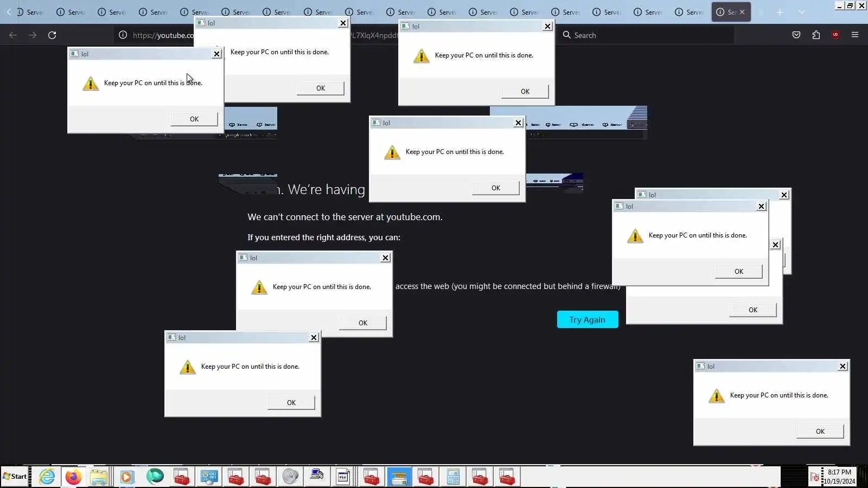Close the bottom-right corner lol dialog
The image size is (868, 488).
[843, 367]
